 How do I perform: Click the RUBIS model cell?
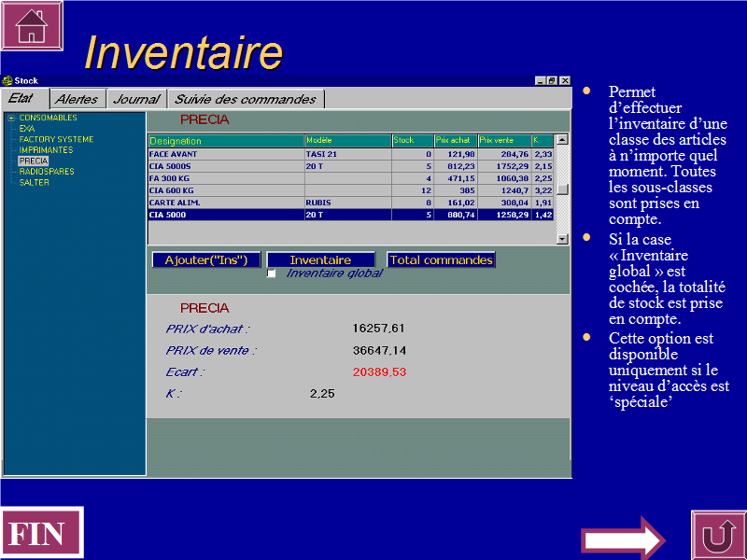click(x=347, y=203)
